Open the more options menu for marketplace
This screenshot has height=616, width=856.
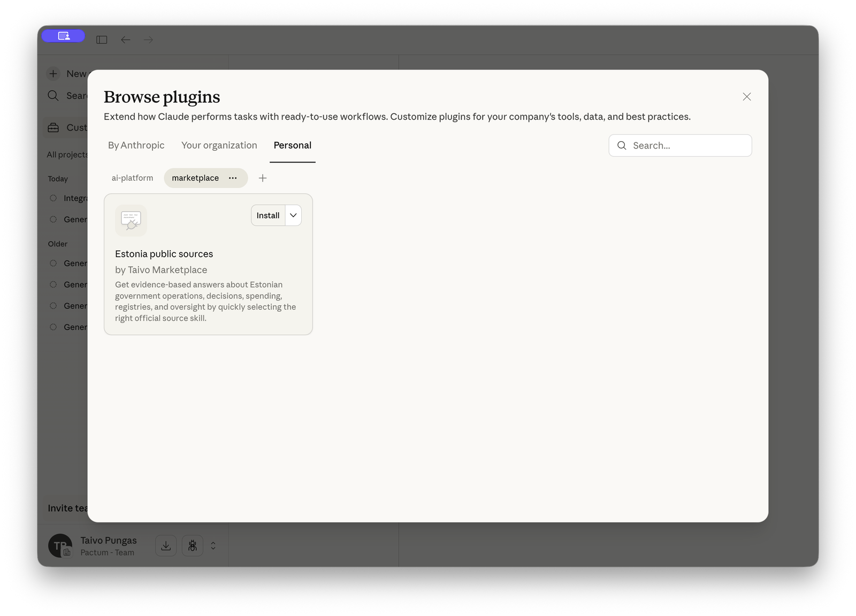(x=233, y=178)
